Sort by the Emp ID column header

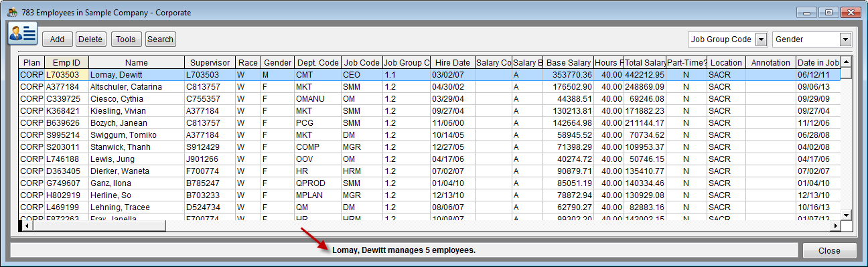coord(66,62)
